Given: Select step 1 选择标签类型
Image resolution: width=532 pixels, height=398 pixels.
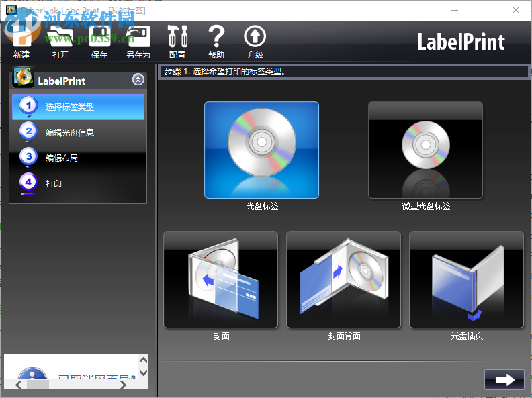Looking at the screenshot, I should coord(79,107).
